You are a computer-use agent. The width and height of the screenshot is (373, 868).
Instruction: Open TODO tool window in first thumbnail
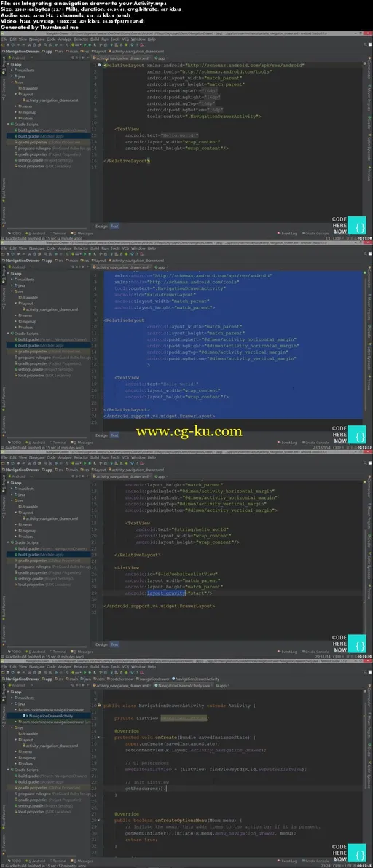15,234
